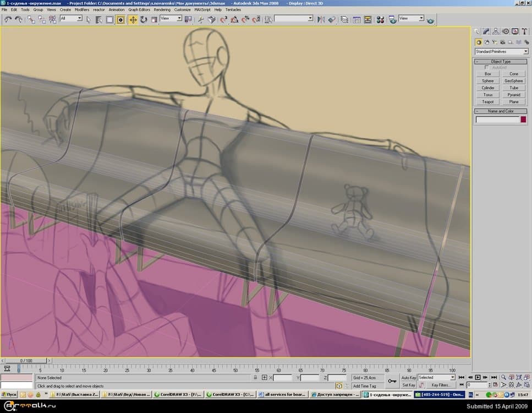Open the Modify panel tab
532x413 pixels.
tap(487, 31)
